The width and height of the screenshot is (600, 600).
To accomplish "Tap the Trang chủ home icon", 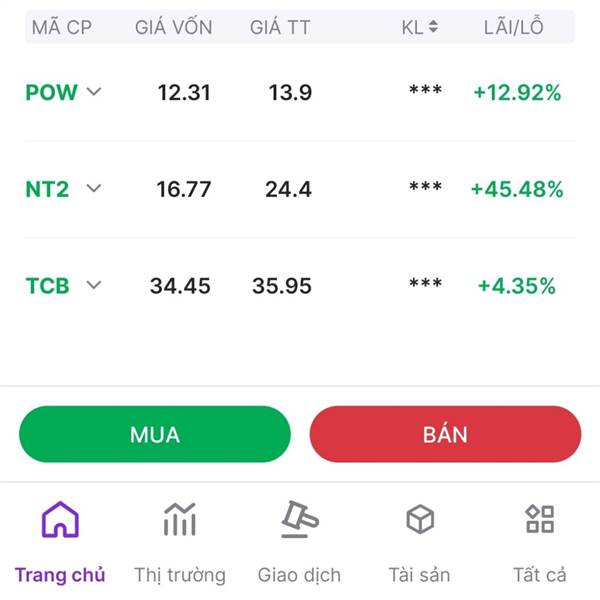I will [x=60, y=520].
